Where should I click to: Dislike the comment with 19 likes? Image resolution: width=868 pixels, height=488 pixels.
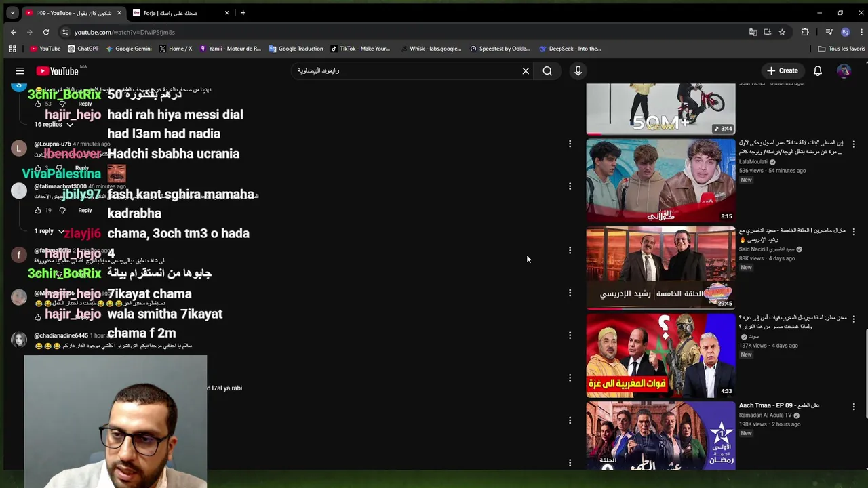tap(62, 211)
